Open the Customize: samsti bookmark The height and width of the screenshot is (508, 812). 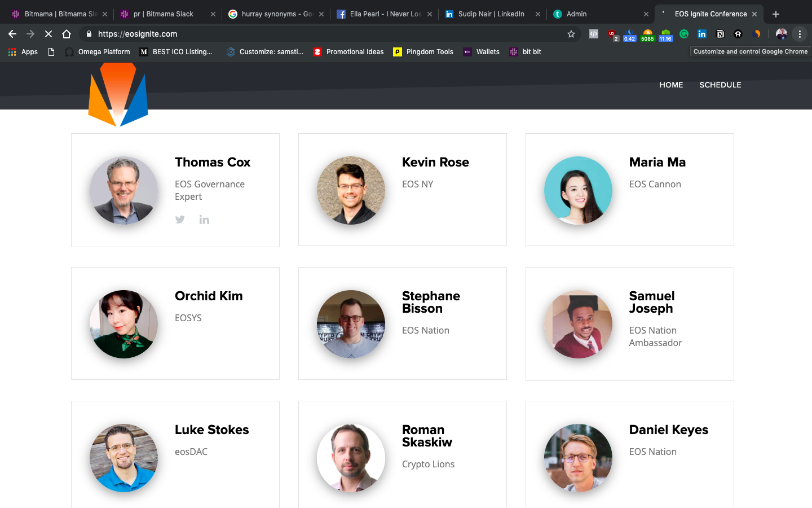pos(264,51)
